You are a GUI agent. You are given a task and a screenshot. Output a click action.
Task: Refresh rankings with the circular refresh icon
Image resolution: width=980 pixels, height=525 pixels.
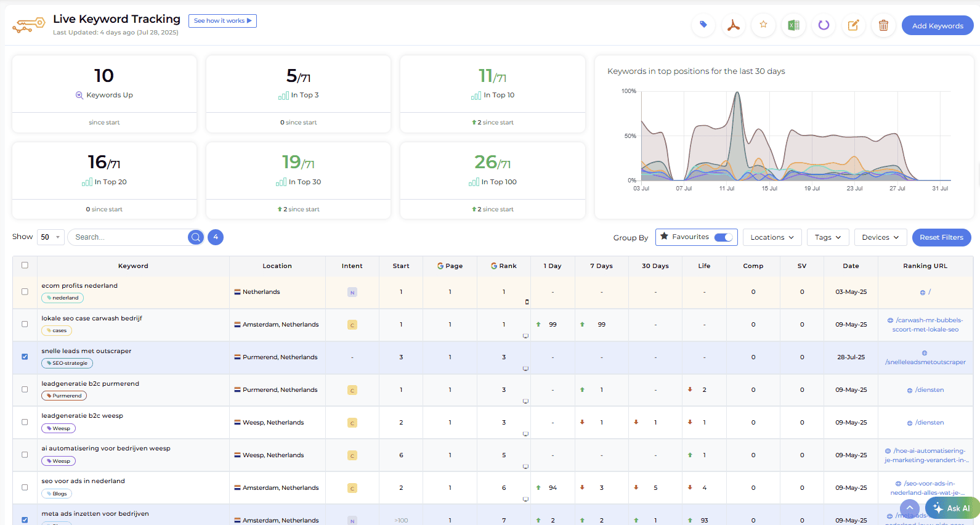[824, 25]
